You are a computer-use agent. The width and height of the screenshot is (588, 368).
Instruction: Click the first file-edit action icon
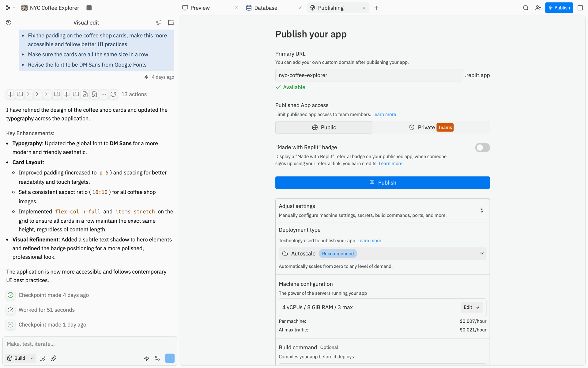pyautogui.click(x=85, y=94)
